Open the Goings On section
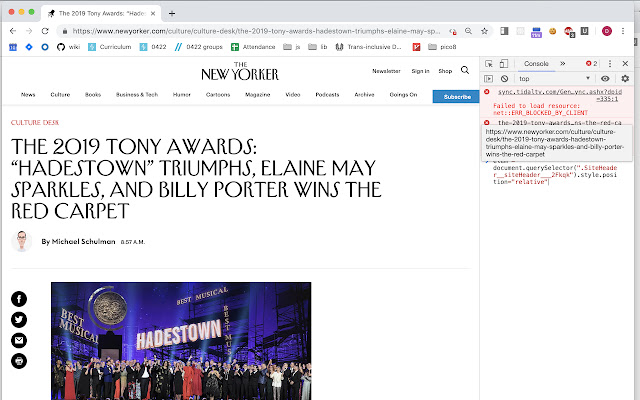This screenshot has height=400, width=640. pos(403,95)
